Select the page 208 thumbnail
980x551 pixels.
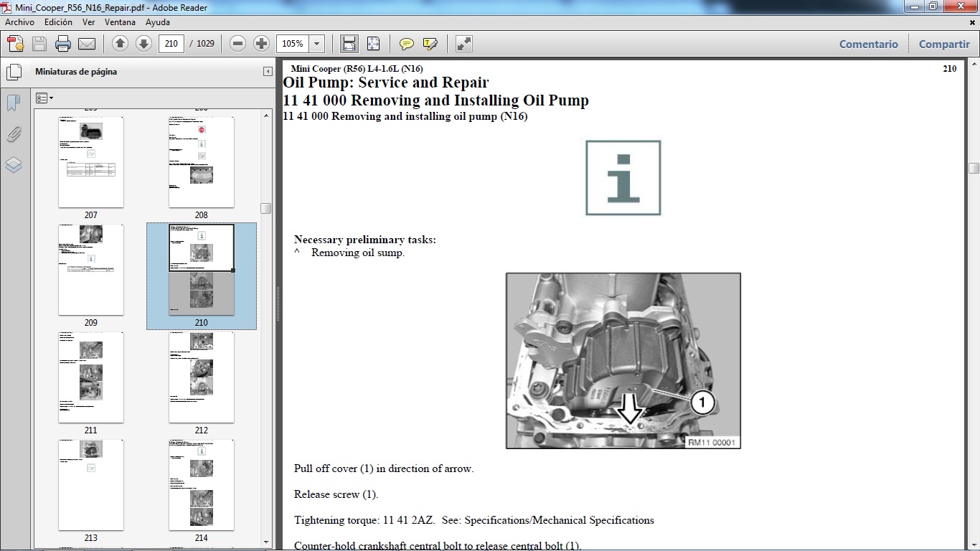202,163
